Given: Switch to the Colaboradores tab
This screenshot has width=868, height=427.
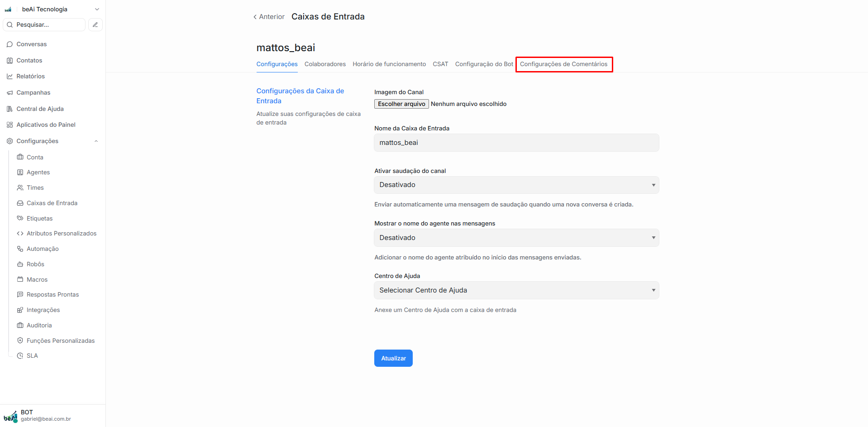Looking at the screenshot, I should (325, 64).
